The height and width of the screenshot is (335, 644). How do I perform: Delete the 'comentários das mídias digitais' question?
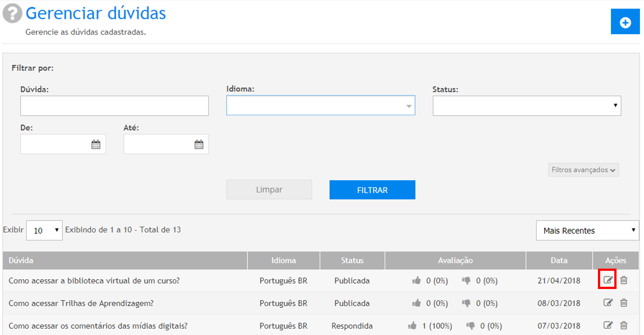(624, 325)
